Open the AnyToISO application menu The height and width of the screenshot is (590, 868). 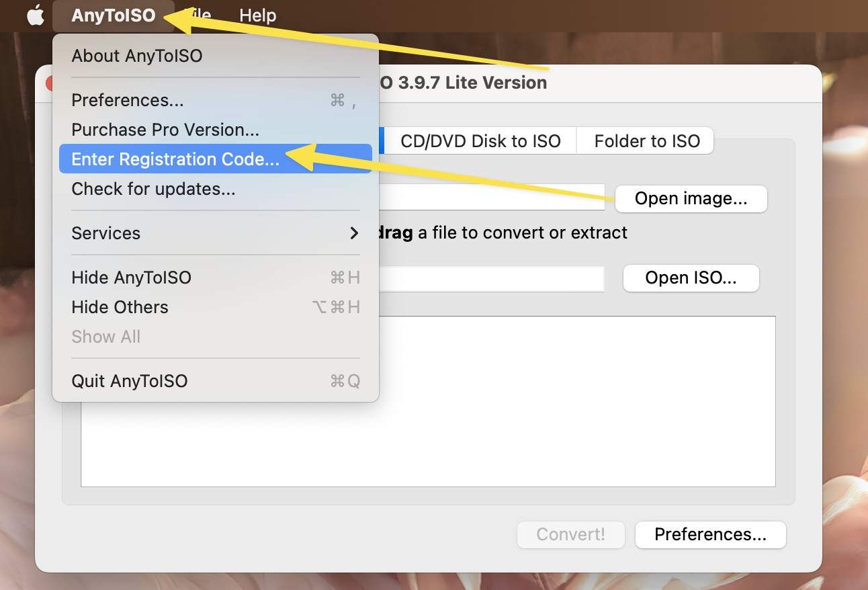[113, 15]
